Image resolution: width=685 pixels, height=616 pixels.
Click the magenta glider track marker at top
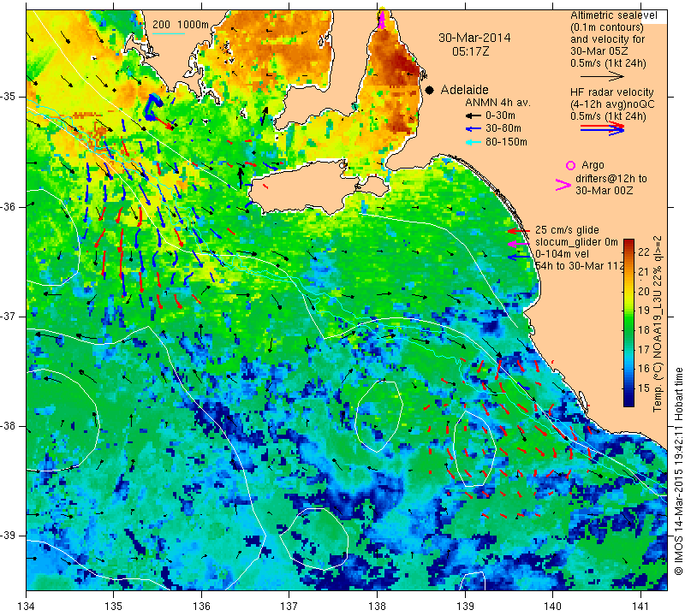click(382, 18)
